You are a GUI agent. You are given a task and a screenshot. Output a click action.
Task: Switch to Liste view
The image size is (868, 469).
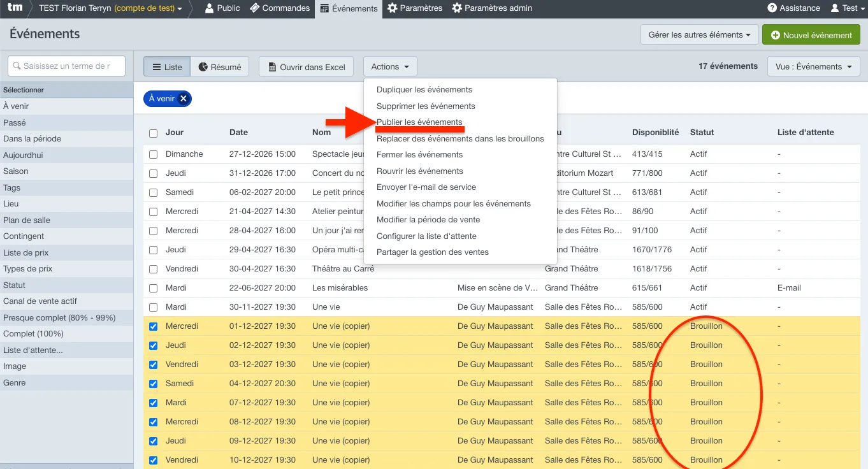tap(167, 67)
